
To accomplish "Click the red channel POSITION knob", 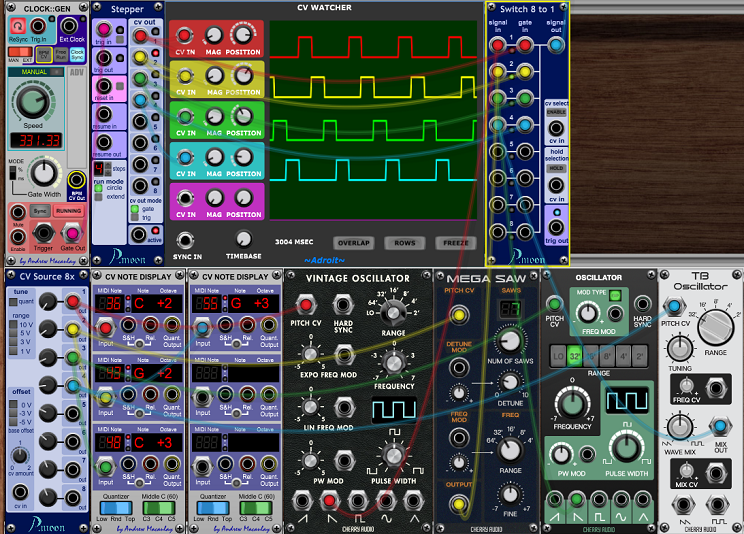I will point(243,35).
